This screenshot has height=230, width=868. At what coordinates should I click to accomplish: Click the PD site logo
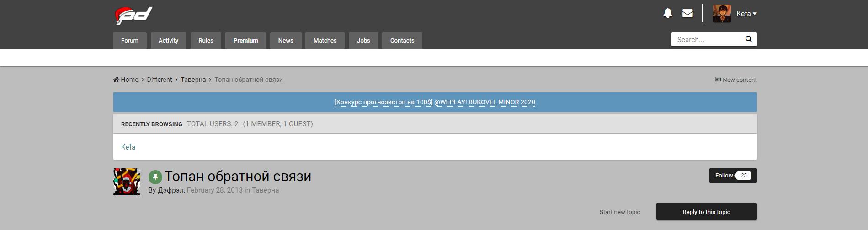pos(133,16)
